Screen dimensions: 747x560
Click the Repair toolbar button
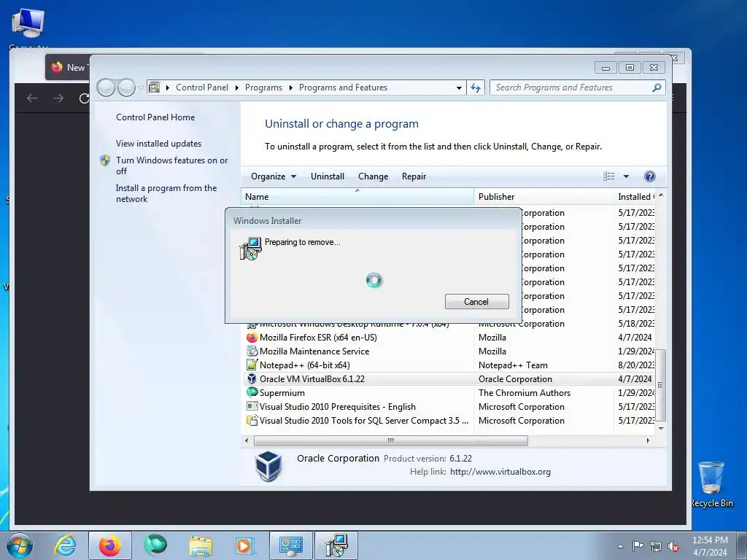(x=414, y=176)
